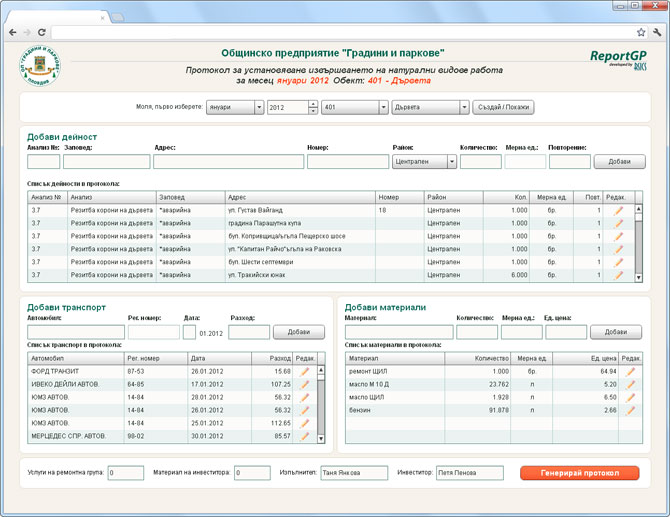
Task: Focus the Автомобил input field
Action: [76, 332]
